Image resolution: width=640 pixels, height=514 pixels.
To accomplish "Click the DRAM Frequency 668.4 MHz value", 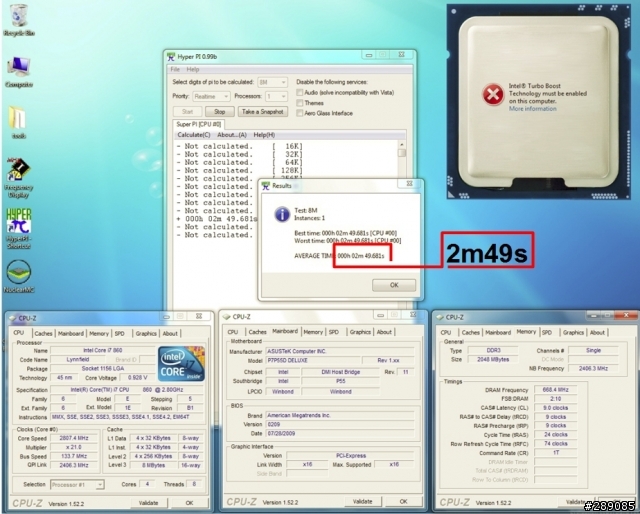I will point(556,390).
